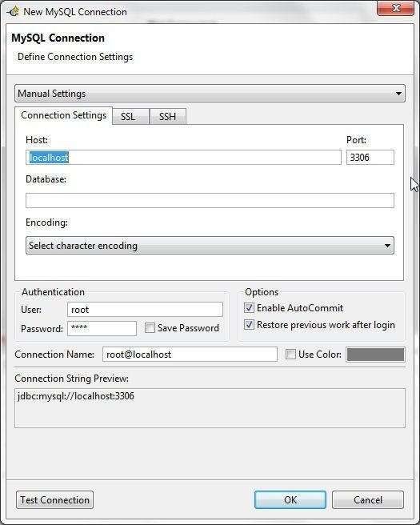Viewport: 420px width, 525px height.
Task: Click the New MySQL Connection title icon
Action: click(x=14, y=12)
